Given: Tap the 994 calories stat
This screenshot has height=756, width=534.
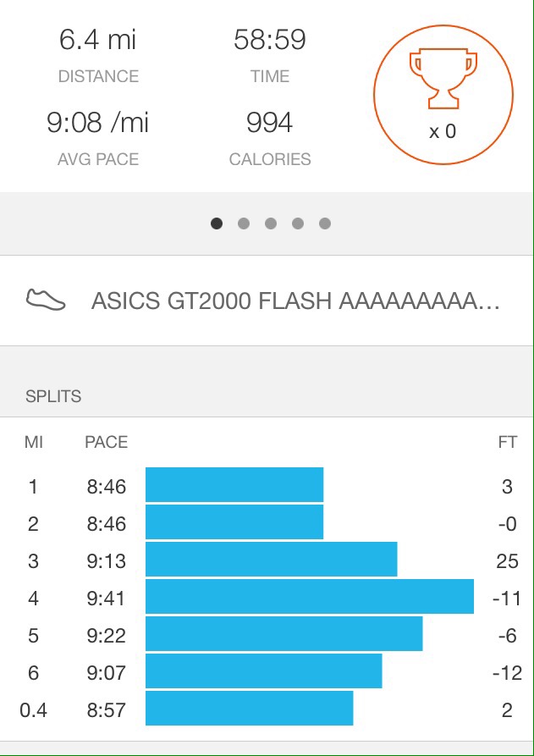Looking at the screenshot, I should (x=270, y=124).
